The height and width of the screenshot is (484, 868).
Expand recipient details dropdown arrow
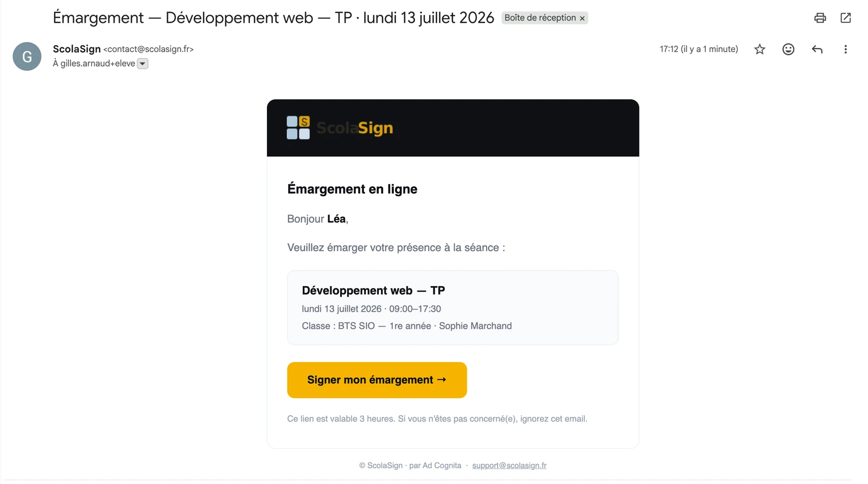(x=143, y=64)
